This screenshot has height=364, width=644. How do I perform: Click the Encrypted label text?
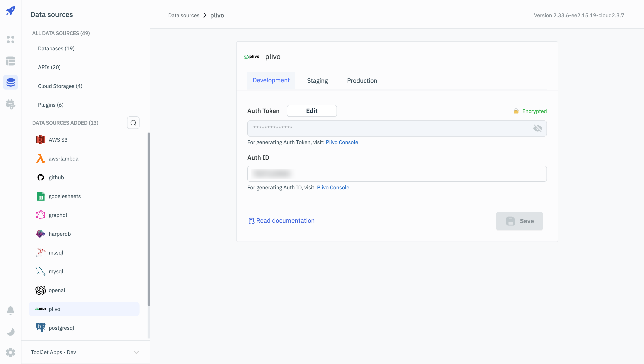pyautogui.click(x=534, y=111)
